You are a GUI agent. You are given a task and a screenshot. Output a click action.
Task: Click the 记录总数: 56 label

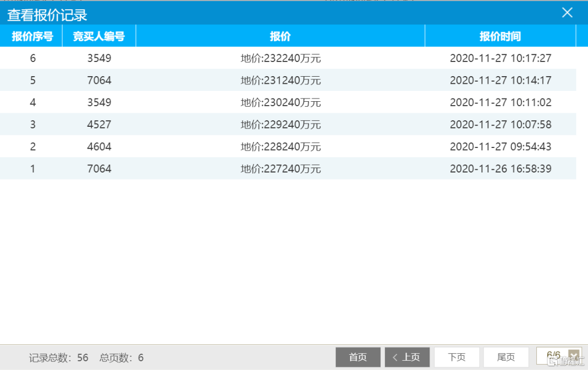pyautogui.click(x=59, y=357)
